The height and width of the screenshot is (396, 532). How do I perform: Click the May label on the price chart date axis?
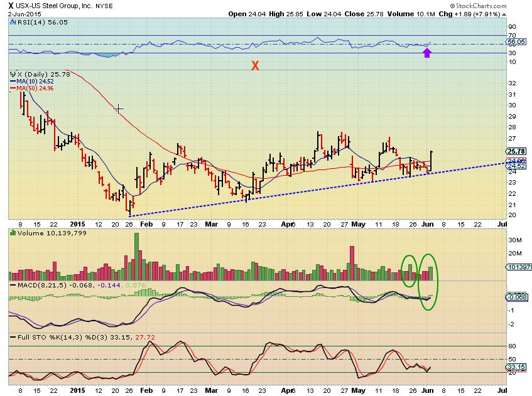click(x=358, y=224)
